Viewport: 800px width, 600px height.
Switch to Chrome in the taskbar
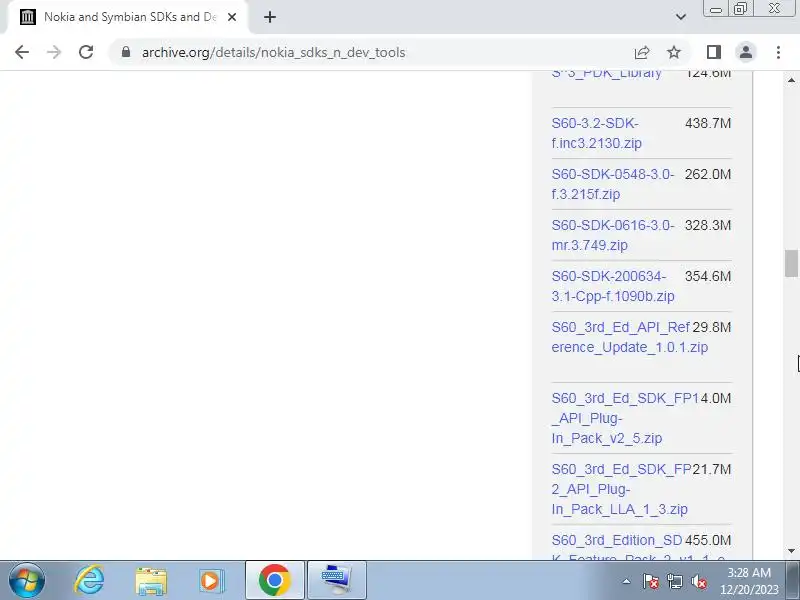pyautogui.click(x=274, y=580)
